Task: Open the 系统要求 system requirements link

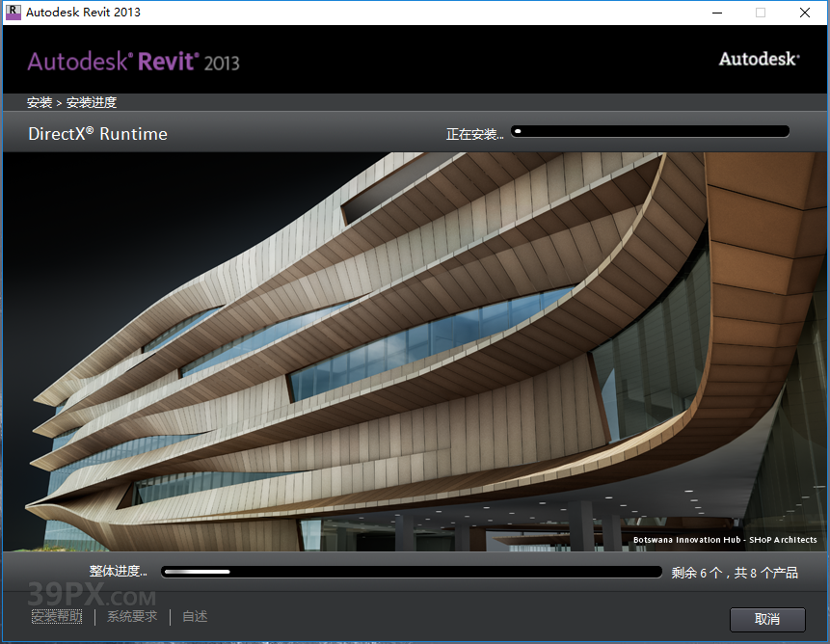Action: tap(132, 616)
